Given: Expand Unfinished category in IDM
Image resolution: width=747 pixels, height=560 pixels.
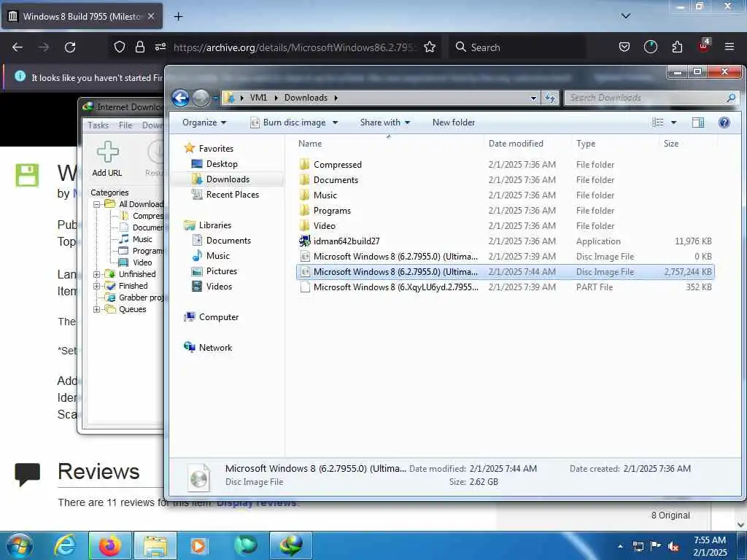Looking at the screenshot, I should click(97, 274).
